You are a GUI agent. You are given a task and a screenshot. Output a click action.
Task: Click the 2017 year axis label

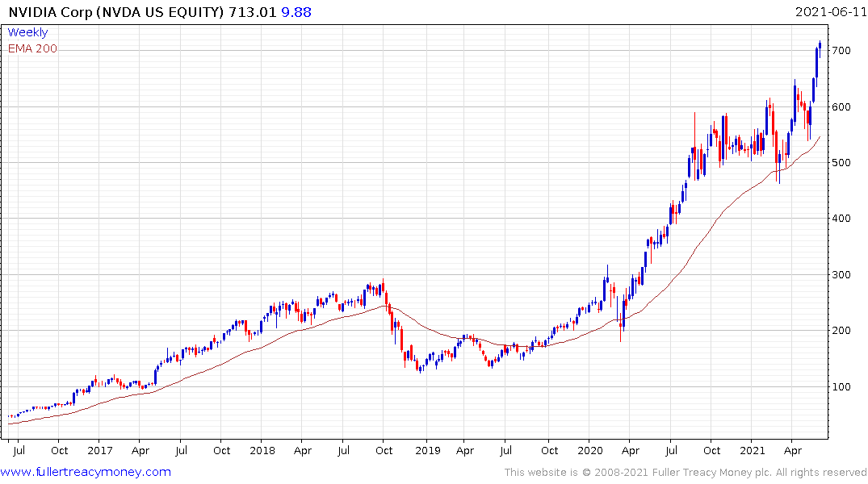click(99, 450)
